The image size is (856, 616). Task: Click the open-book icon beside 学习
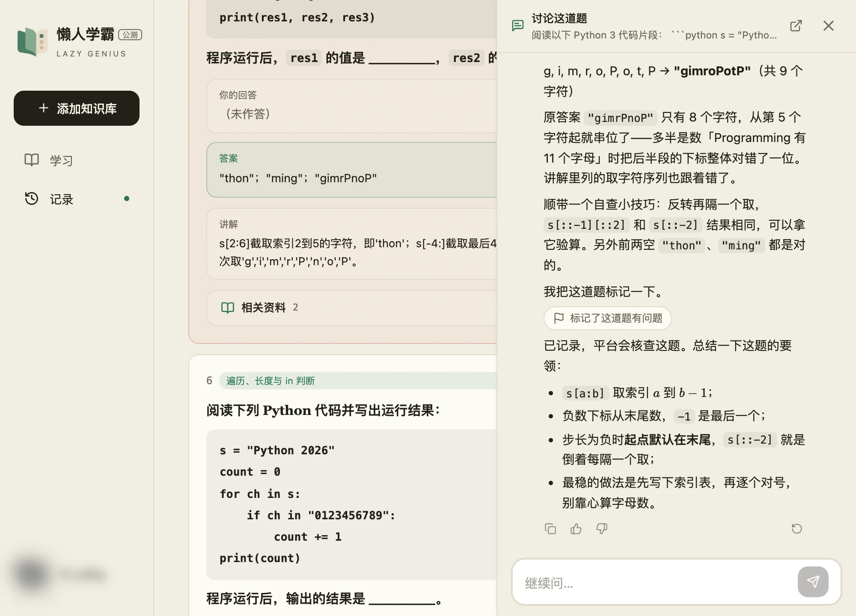click(x=32, y=160)
